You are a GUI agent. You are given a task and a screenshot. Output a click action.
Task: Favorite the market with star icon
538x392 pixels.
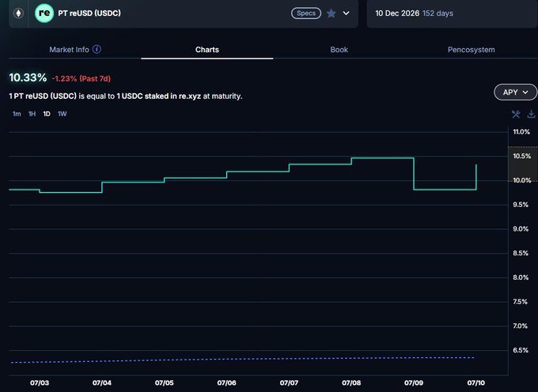pos(331,13)
